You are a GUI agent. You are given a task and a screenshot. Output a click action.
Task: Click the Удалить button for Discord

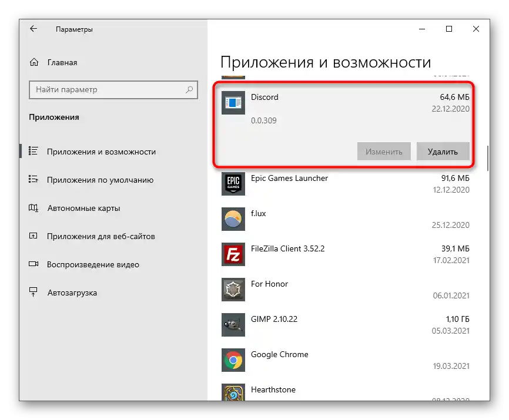[443, 151]
